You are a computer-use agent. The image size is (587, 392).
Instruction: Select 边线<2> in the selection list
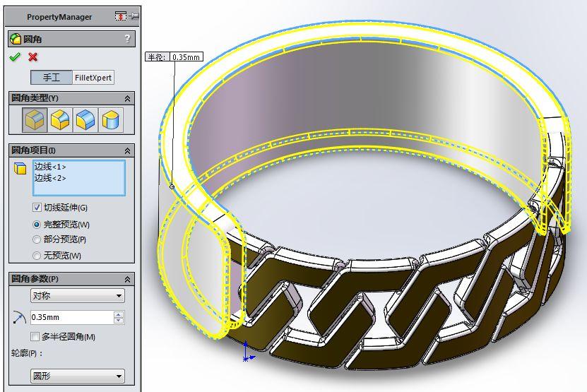[x=50, y=178]
